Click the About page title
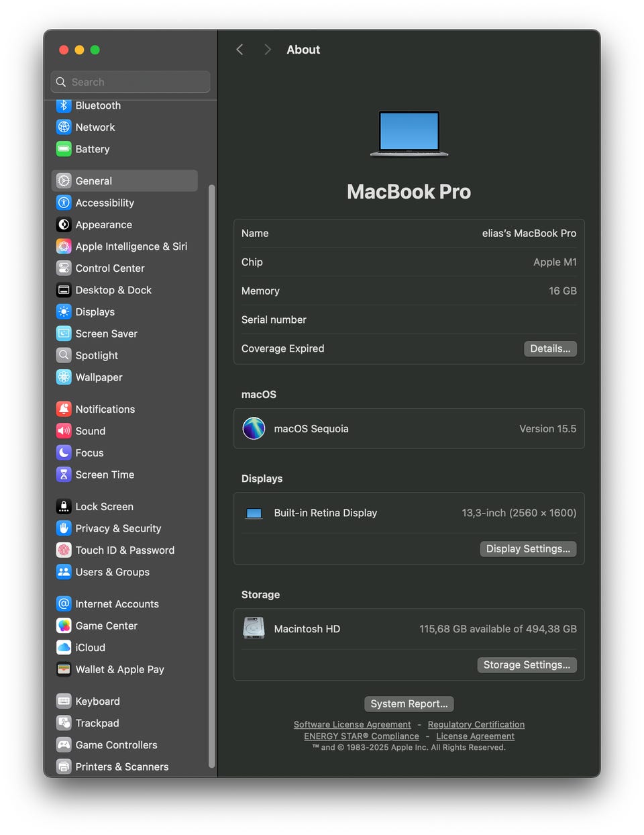This screenshot has height=835, width=644. click(x=303, y=50)
